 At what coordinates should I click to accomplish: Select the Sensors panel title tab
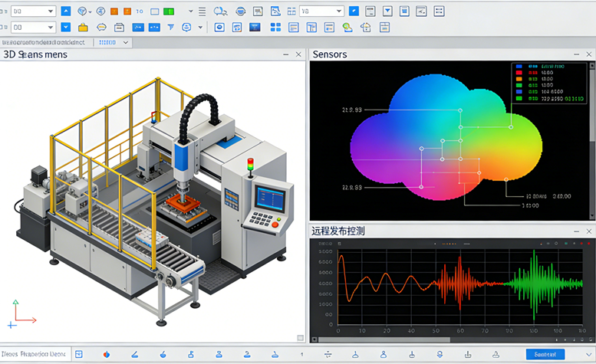tap(330, 54)
